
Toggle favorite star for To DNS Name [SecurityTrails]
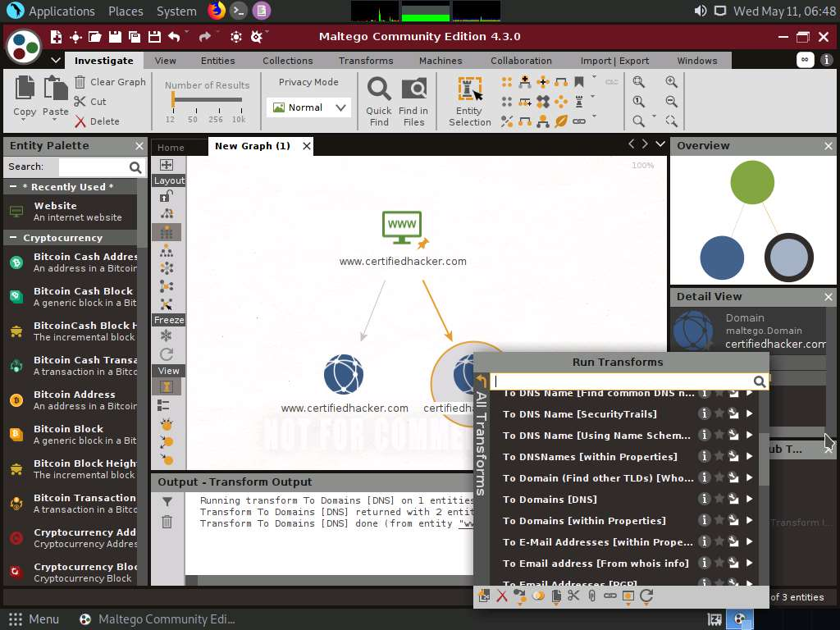[719, 413]
